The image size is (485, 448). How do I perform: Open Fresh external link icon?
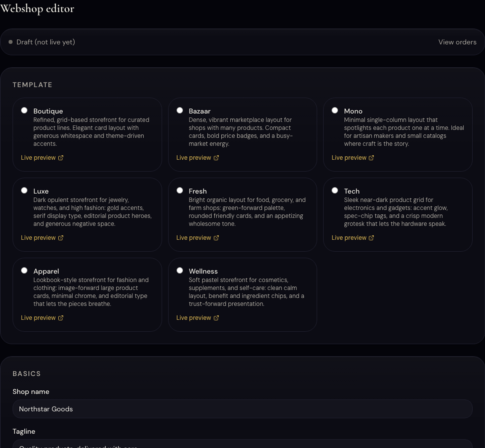[x=216, y=238]
